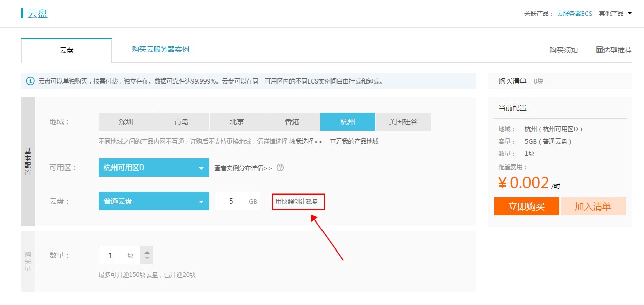This screenshot has height=305, width=644.
Task: Click the calculator icon beside 选型推荐
Action: pos(599,50)
